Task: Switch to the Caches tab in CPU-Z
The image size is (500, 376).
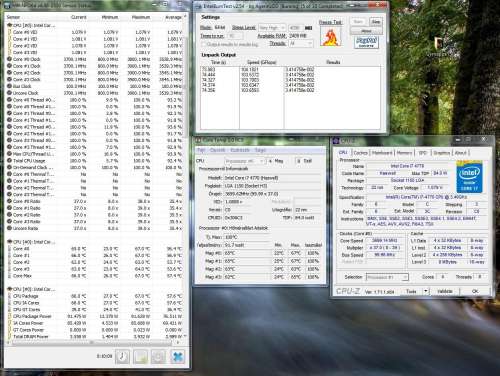Action: click(360, 153)
